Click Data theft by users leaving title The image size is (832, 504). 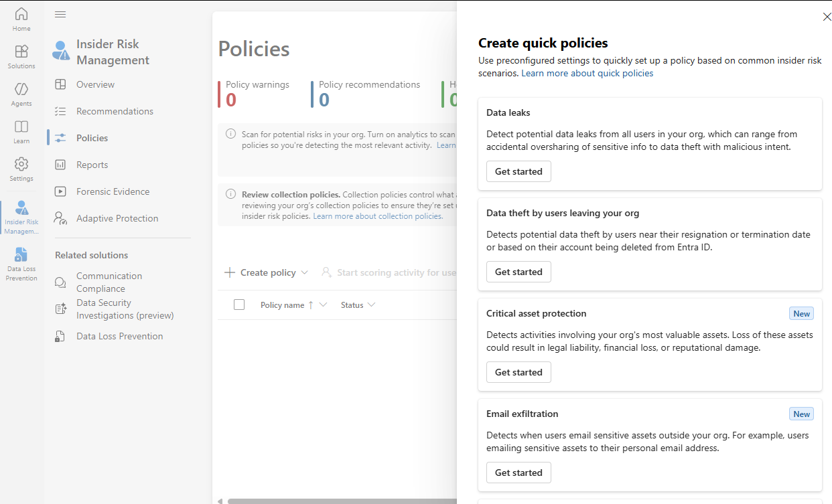click(x=563, y=213)
